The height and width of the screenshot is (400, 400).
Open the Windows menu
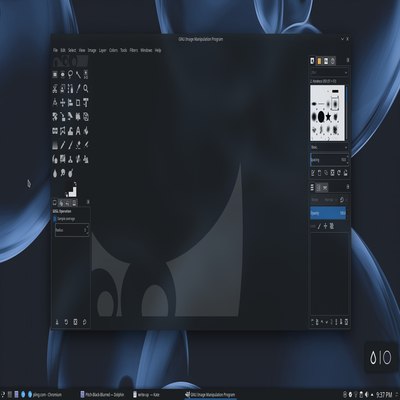[146, 50]
